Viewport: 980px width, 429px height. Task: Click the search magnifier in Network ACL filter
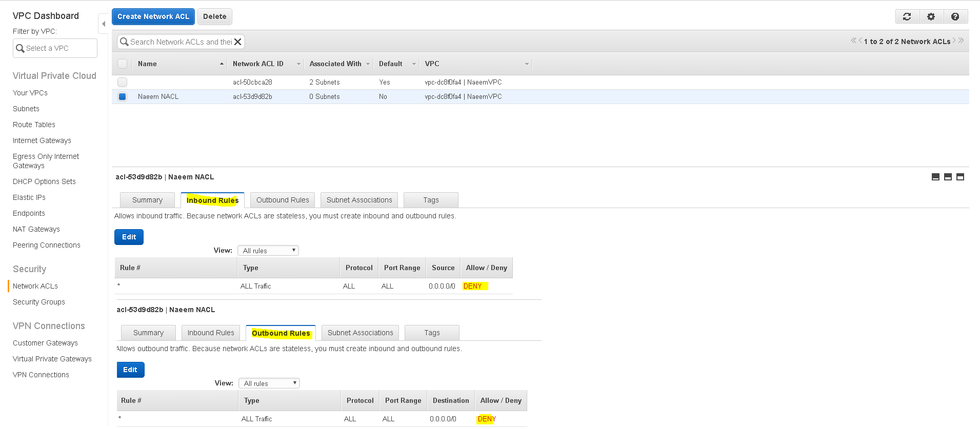(124, 42)
